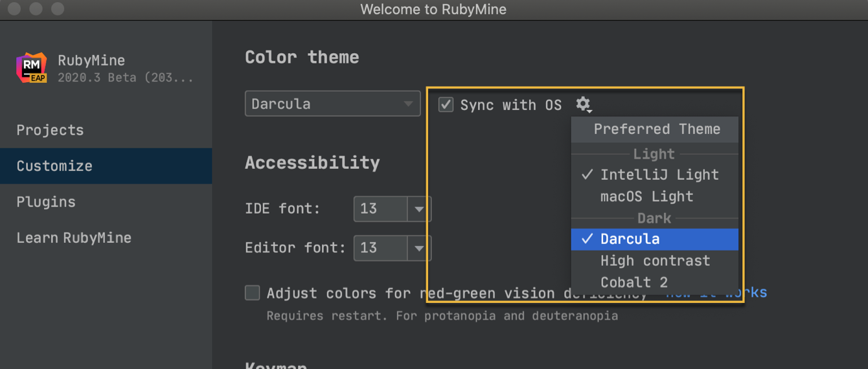Click the RubyMine EAP logo icon
Image resolution: width=868 pixels, height=369 pixels.
point(32,68)
